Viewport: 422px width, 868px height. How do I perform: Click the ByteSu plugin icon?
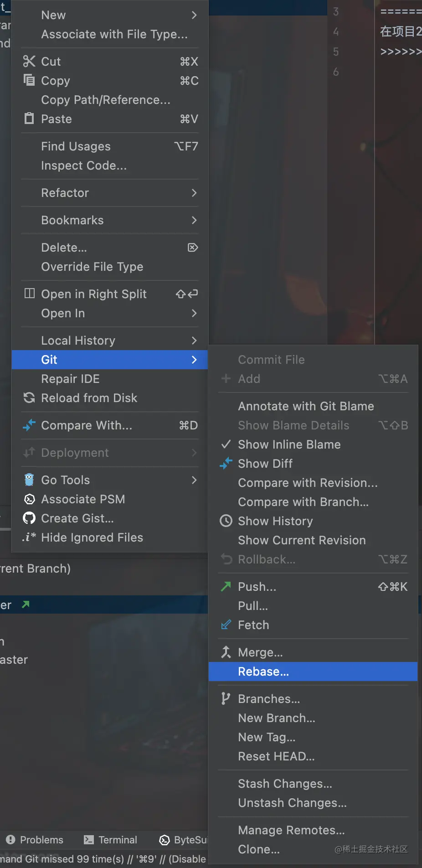[165, 840]
